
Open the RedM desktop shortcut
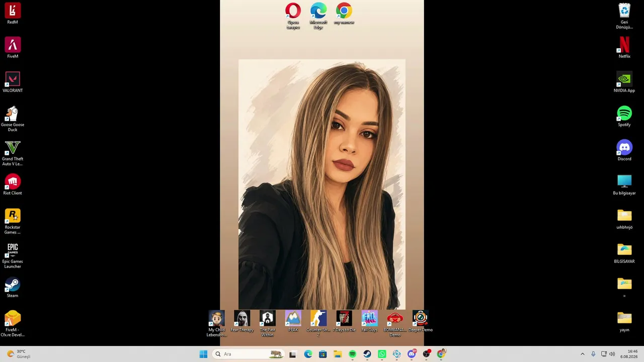13,14
